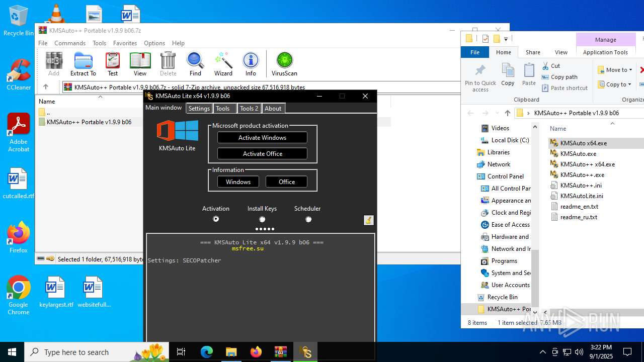Click Copy in Explorer ribbon
Image resolution: width=644 pixels, height=362 pixels.
tap(508, 74)
